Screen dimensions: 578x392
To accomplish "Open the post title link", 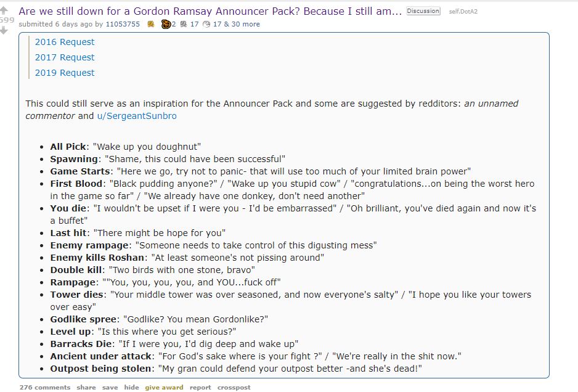I will click(x=210, y=11).
